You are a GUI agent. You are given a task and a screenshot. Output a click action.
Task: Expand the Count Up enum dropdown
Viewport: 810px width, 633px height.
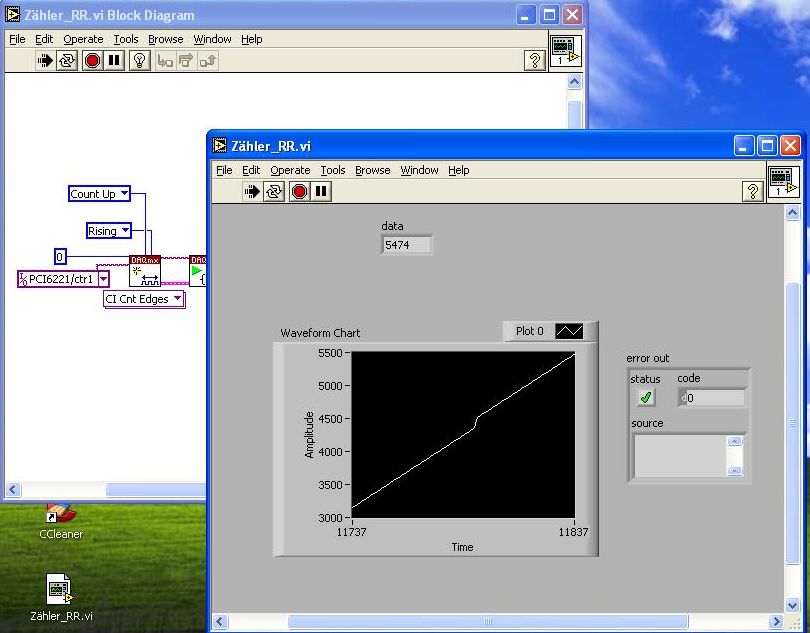[x=124, y=194]
